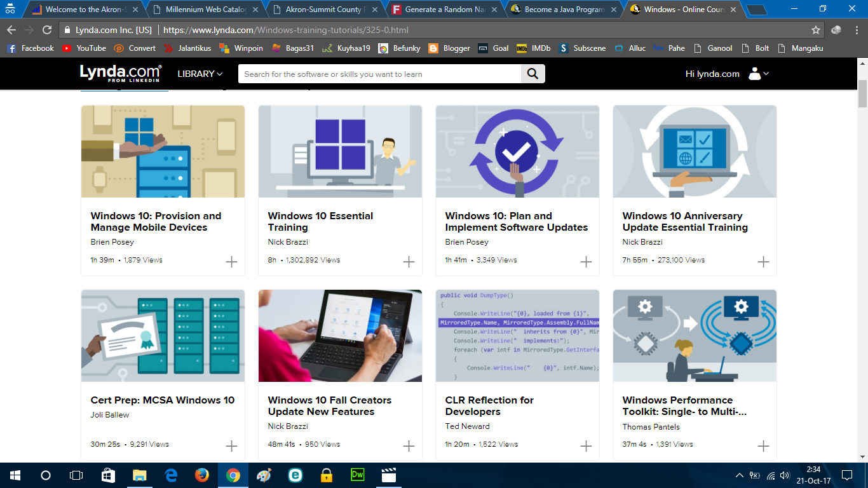
Task: Open Windows 10 Anniversary Update thumbnail
Action: tap(695, 151)
